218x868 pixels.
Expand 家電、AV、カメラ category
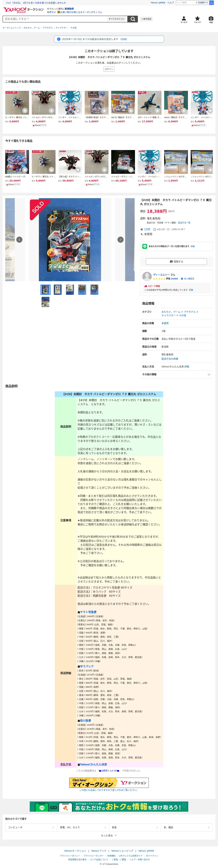point(83,827)
